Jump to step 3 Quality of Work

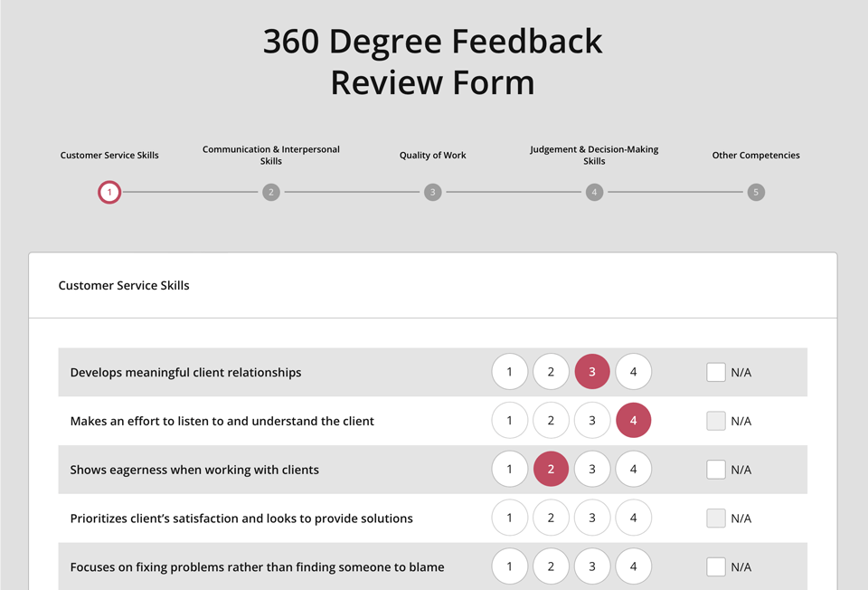(433, 192)
